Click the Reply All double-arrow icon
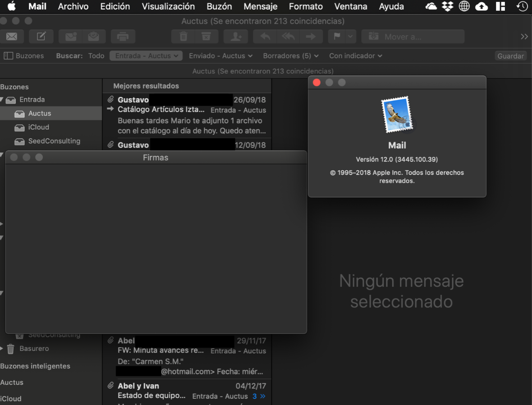The image size is (532, 405). [x=288, y=36]
